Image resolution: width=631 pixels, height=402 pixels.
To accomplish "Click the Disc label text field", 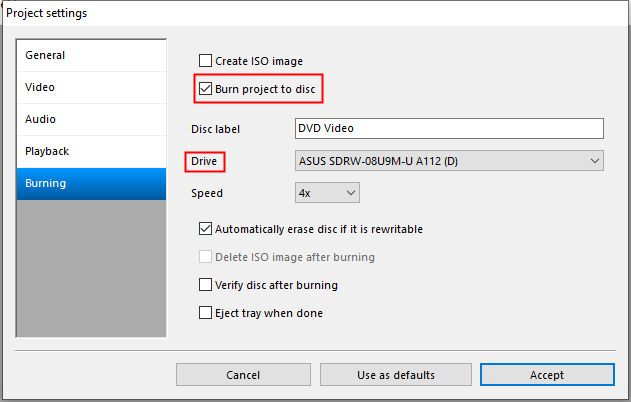I will (x=449, y=128).
